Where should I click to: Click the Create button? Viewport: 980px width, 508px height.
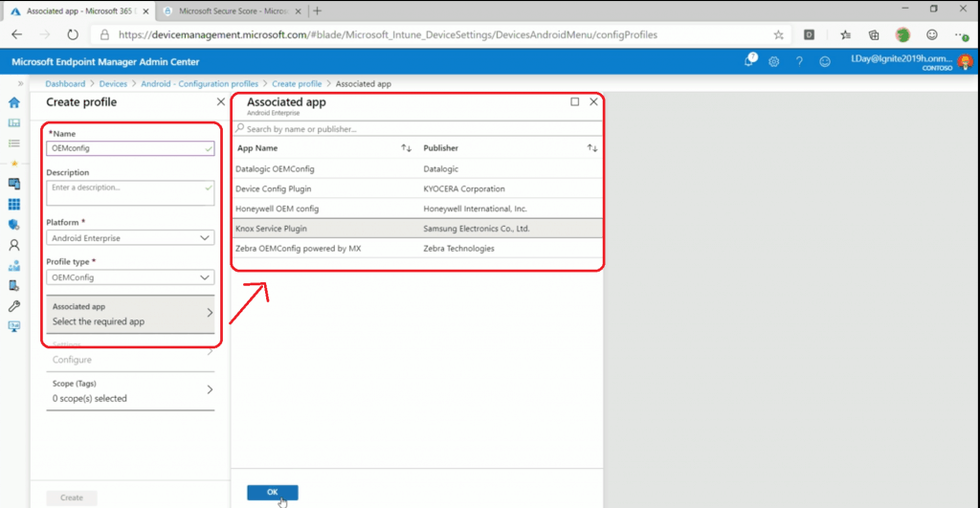pyautogui.click(x=72, y=497)
